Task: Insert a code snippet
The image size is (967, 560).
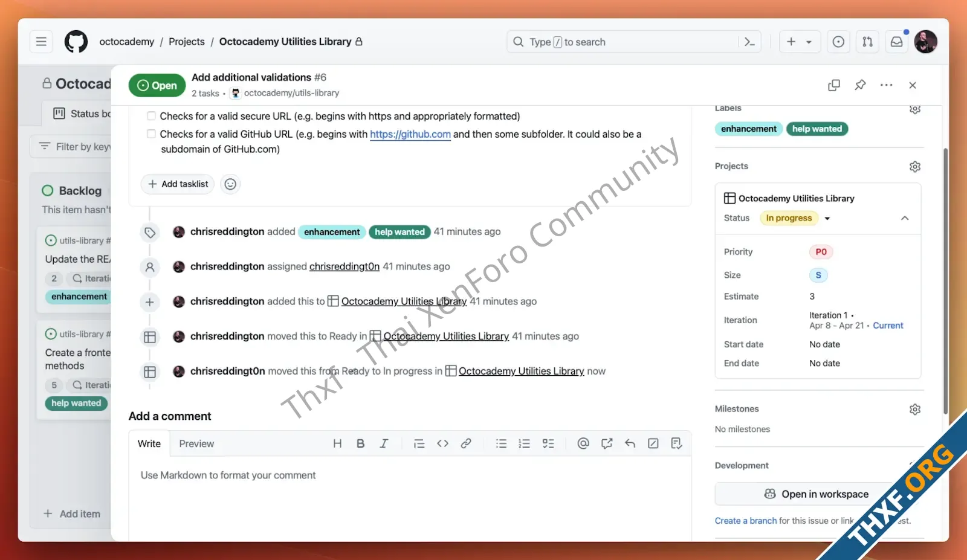Action: pyautogui.click(x=442, y=443)
